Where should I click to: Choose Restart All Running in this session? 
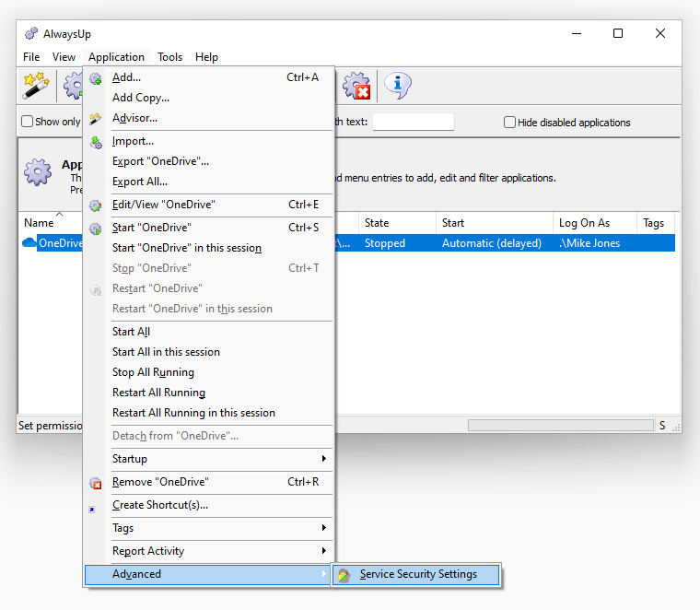pyautogui.click(x=209, y=413)
